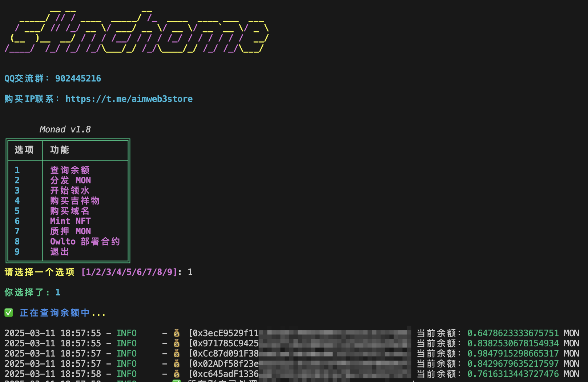Select menu option 质押 MON
This screenshot has height=382, width=588.
(71, 231)
